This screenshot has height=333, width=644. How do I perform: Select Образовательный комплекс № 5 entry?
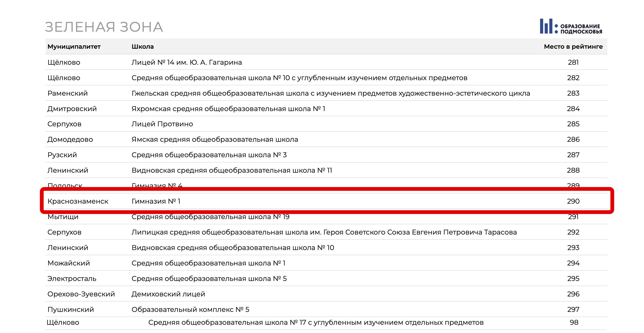[190, 309]
